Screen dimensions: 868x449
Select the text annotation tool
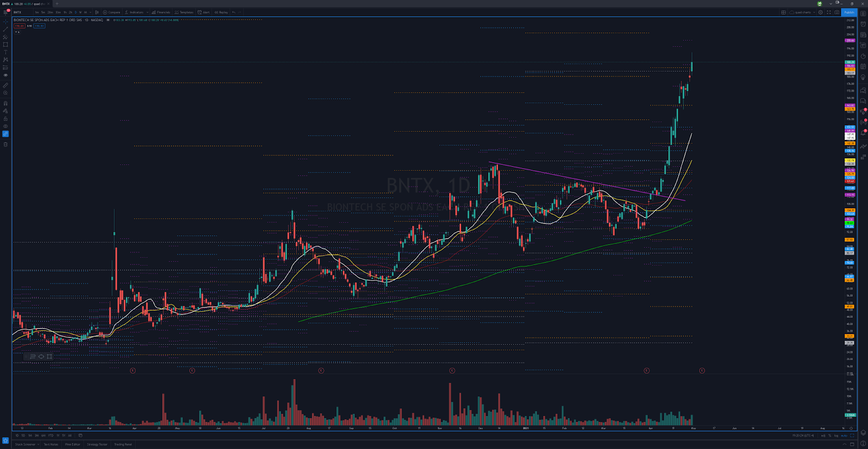pyautogui.click(x=5, y=52)
